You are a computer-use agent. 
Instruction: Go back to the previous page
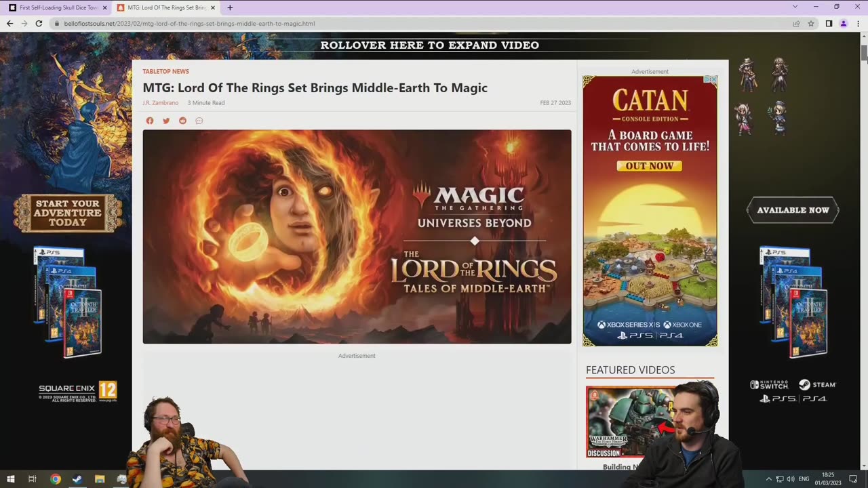point(9,23)
